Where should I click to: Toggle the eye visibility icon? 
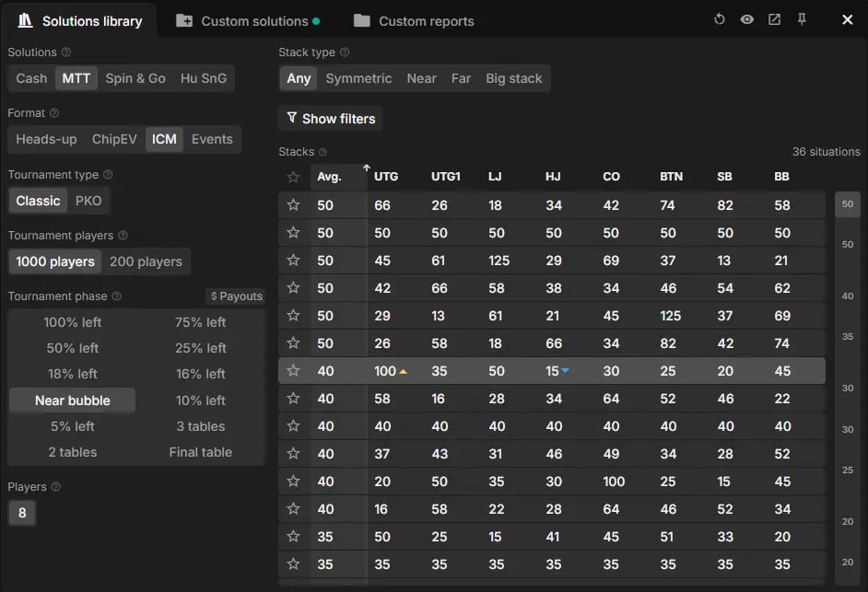tap(746, 19)
